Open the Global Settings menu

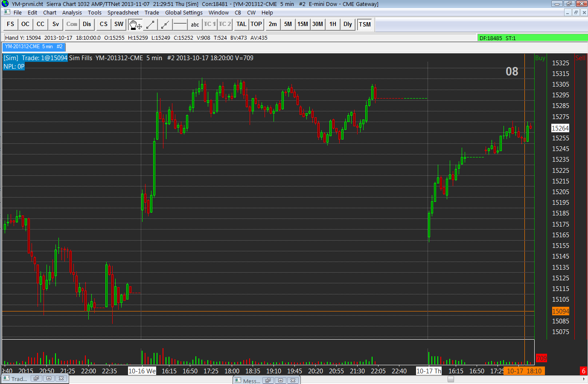pos(184,12)
